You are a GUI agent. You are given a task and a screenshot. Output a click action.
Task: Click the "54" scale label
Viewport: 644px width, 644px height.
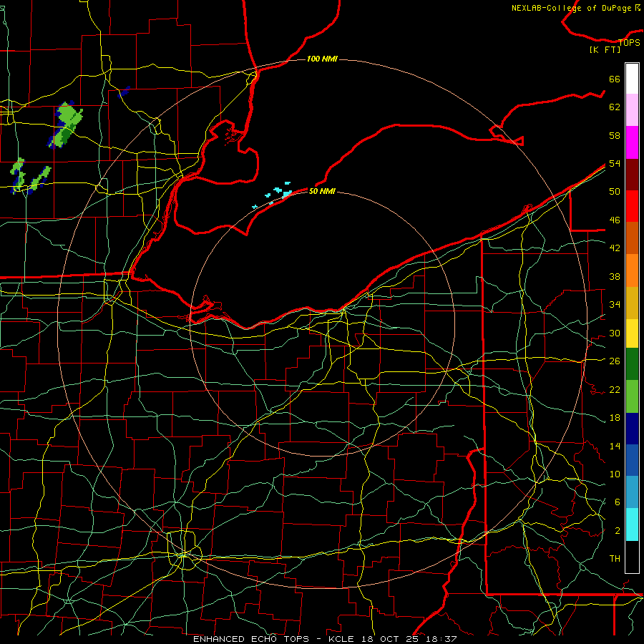pyautogui.click(x=615, y=163)
